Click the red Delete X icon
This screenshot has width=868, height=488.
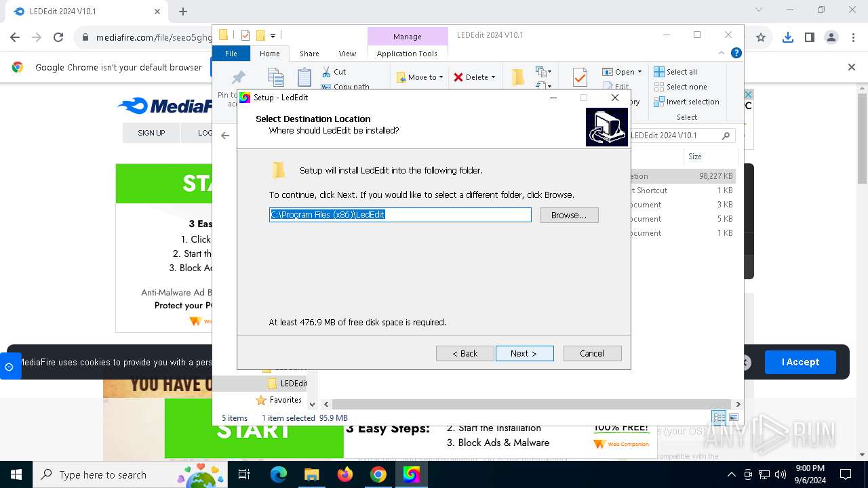tap(458, 77)
